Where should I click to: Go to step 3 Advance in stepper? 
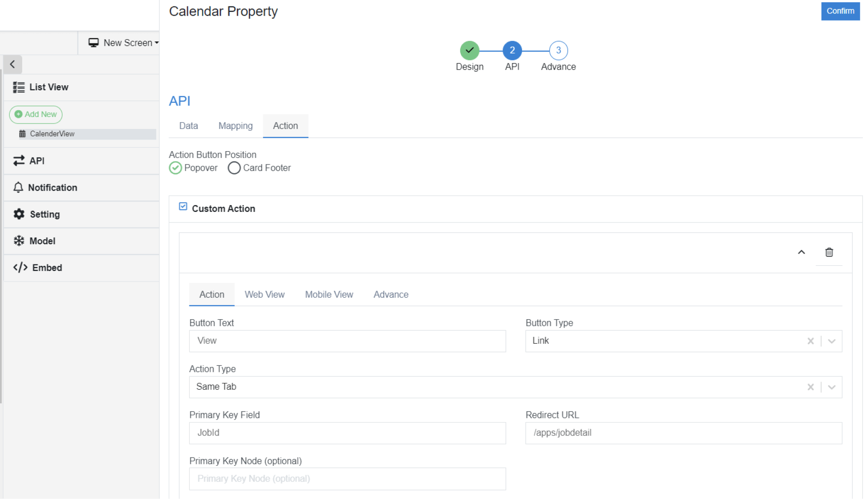558,51
